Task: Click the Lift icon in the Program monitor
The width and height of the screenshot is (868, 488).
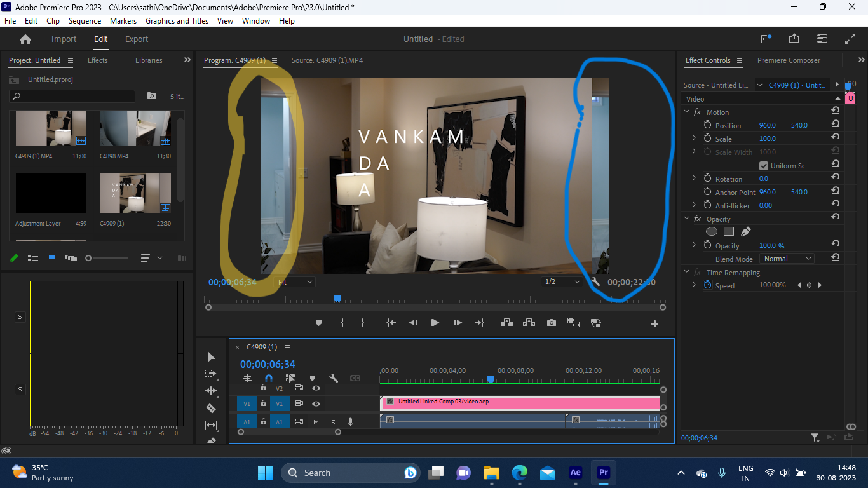Action: [506, 323]
